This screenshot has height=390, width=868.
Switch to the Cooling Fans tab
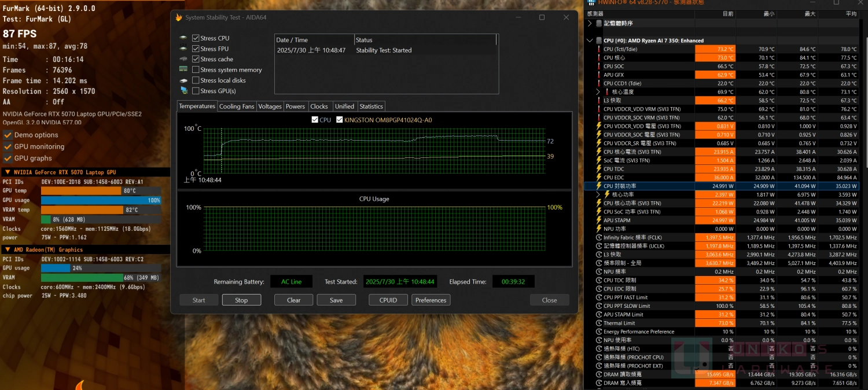[x=237, y=106]
